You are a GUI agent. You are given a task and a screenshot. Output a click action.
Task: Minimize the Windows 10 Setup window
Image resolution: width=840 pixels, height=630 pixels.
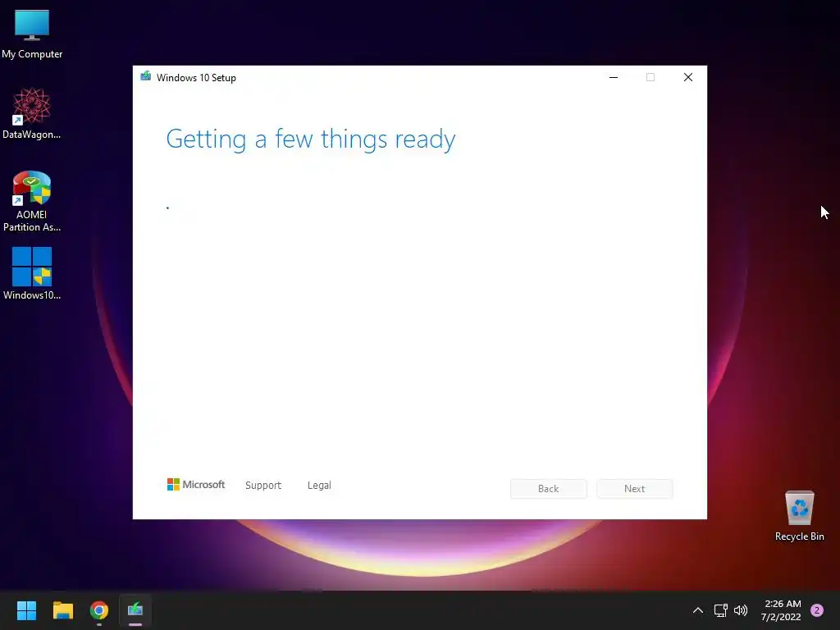click(x=614, y=77)
